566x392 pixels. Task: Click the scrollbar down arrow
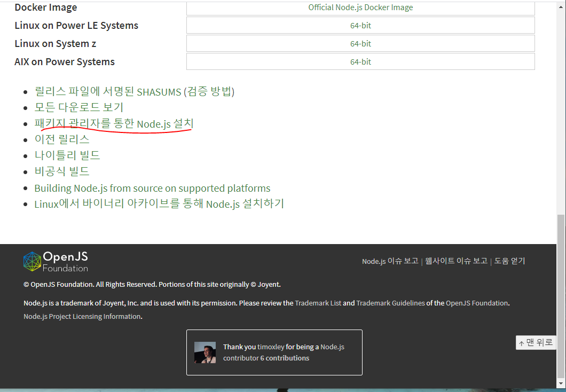pos(561,383)
